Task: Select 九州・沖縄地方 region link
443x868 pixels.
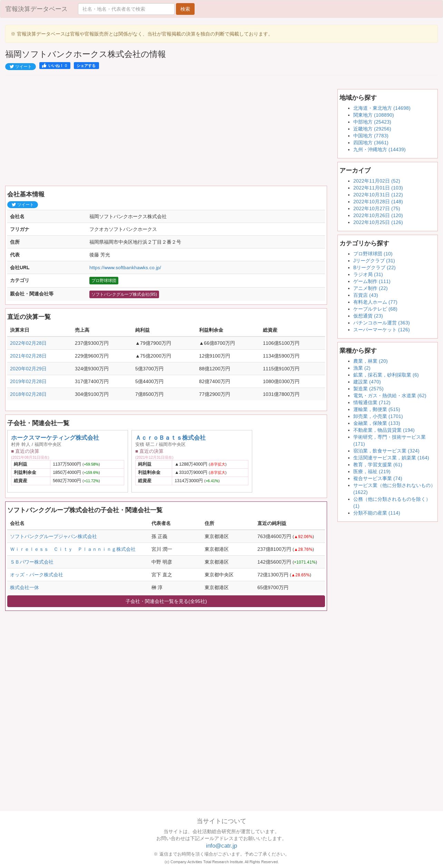Action: tap(379, 149)
